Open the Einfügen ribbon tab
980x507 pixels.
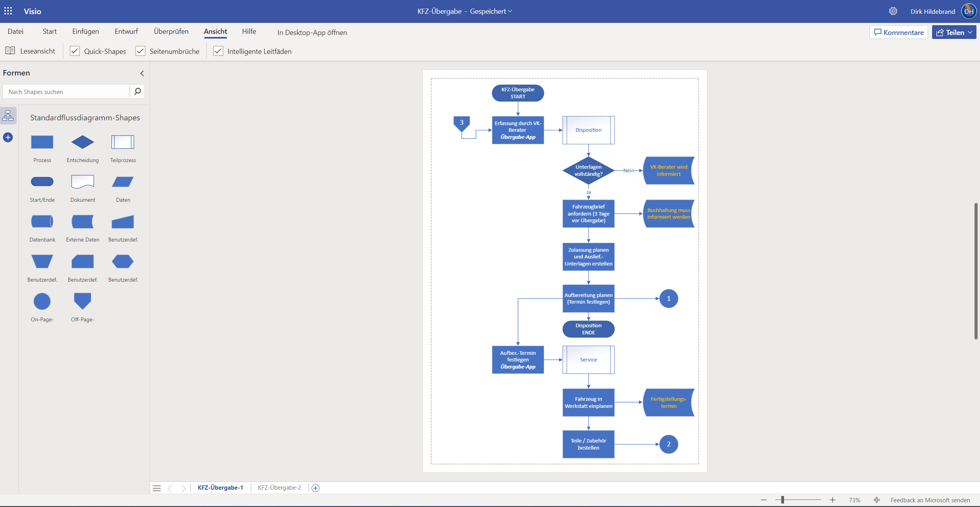click(85, 31)
